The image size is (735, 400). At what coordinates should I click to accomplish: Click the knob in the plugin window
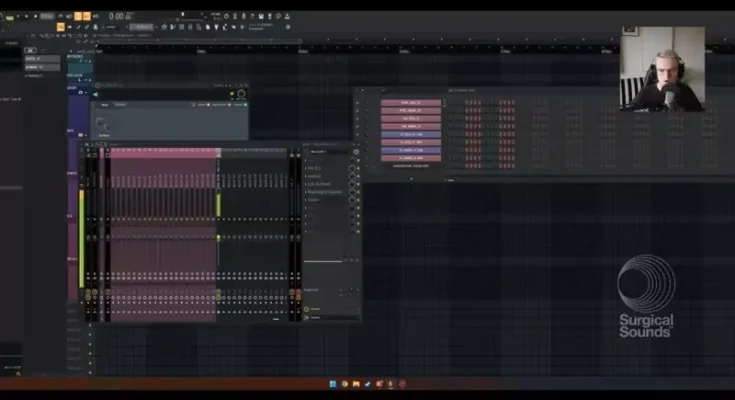coord(101,123)
